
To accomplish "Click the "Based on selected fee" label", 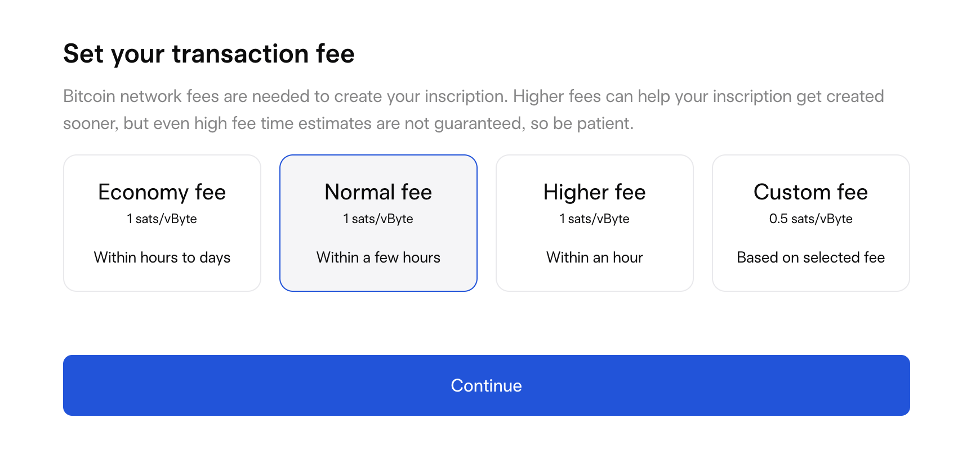I will point(810,257).
